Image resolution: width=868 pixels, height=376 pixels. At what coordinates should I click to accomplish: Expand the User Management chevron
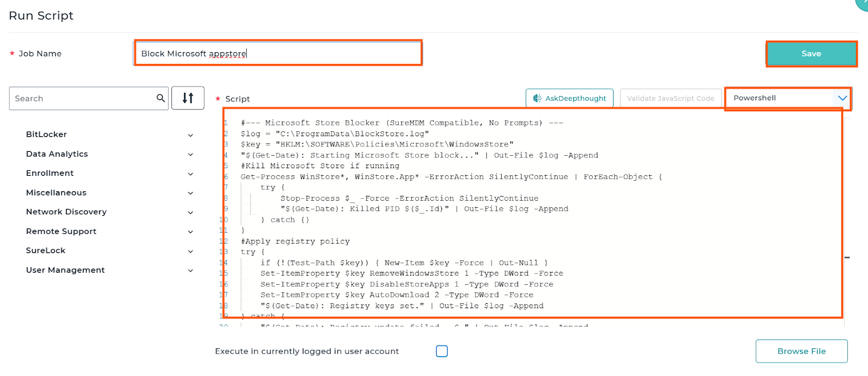click(190, 270)
